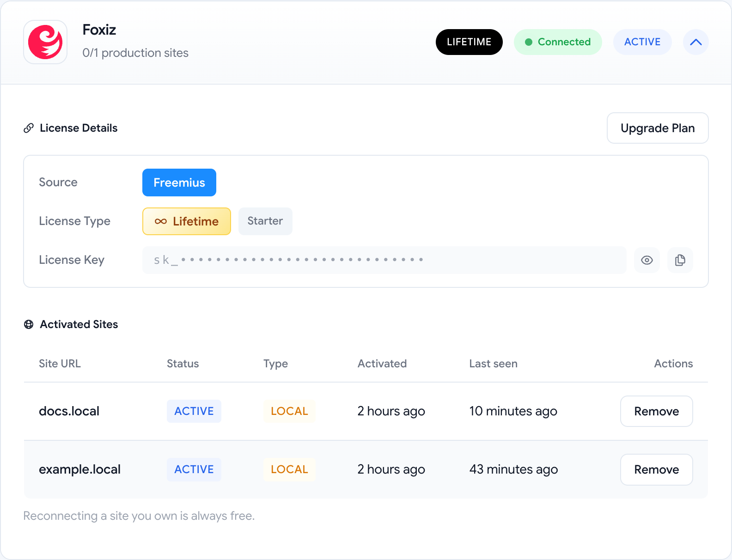Click the '10 minutes ago' last seen value

tap(513, 411)
